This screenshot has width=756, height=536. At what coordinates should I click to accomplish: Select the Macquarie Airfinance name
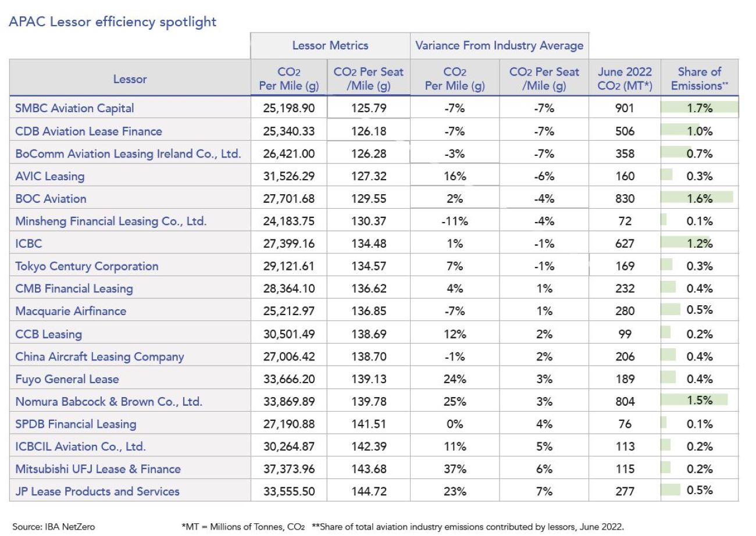70,311
